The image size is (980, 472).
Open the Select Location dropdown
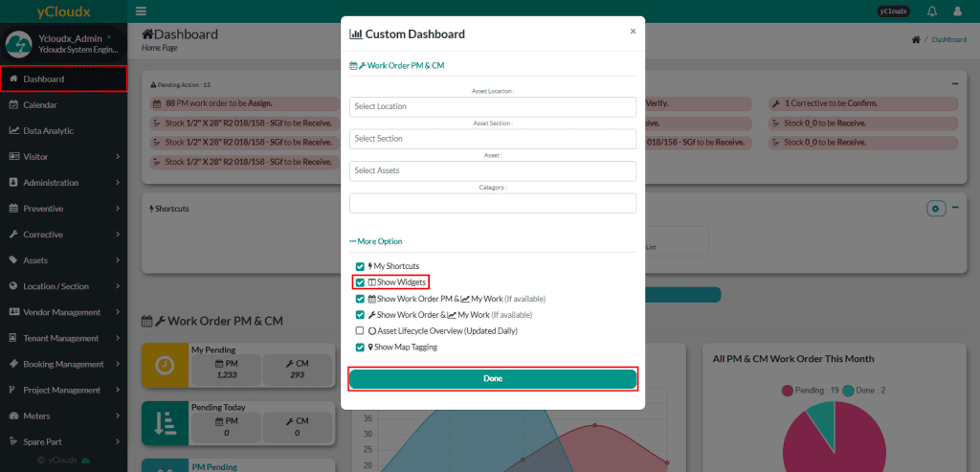[492, 106]
